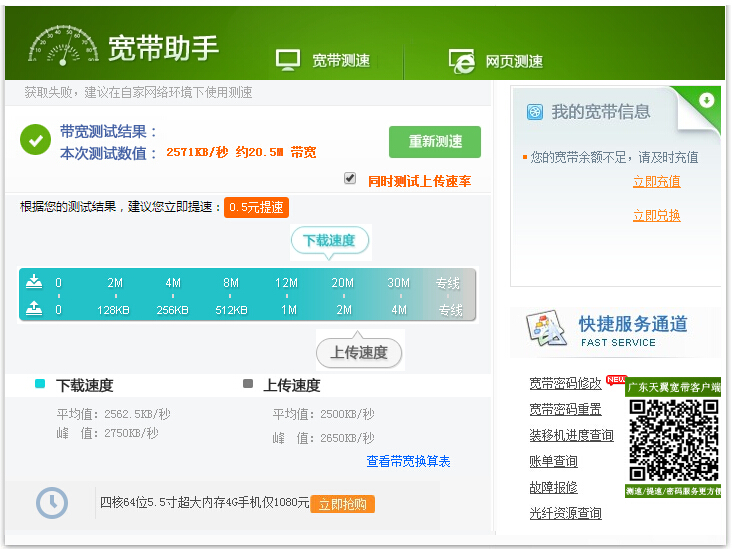The width and height of the screenshot is (732, 549).
Task: Click the download peak 2750KB/秒 value
Action: (131, 433)
